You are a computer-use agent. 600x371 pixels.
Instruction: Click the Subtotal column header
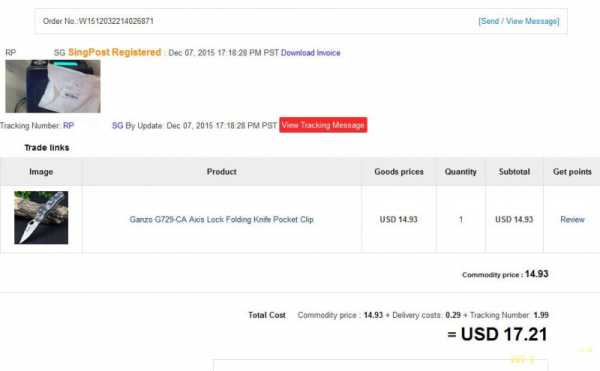point(514,172)
